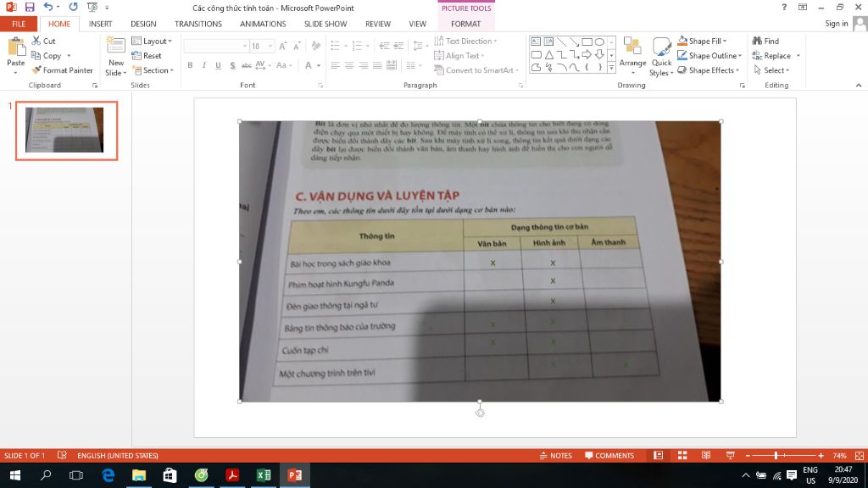The image size is (868, 488).
Task: Undo the last action
Action: coord(48,7)
